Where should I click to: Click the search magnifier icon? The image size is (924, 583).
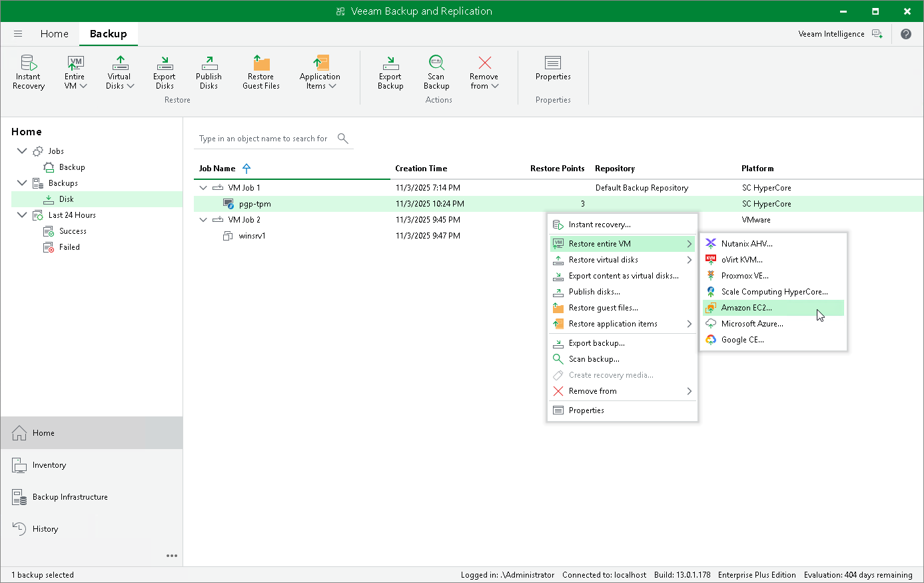coord(343,139)
